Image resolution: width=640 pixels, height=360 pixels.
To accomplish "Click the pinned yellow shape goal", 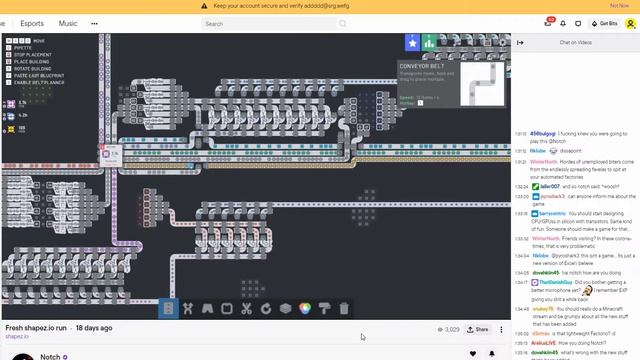I will 11,129.
